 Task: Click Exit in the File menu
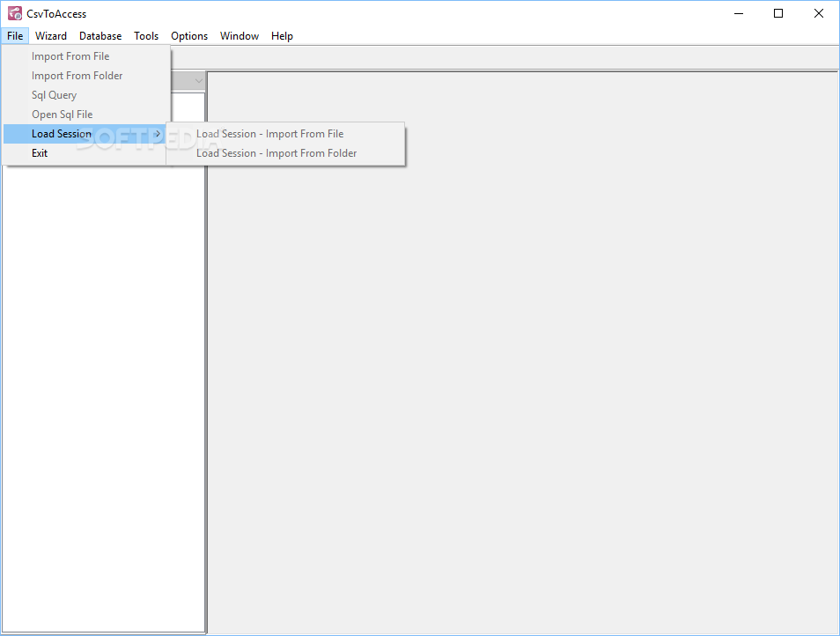tap(85, 152)
